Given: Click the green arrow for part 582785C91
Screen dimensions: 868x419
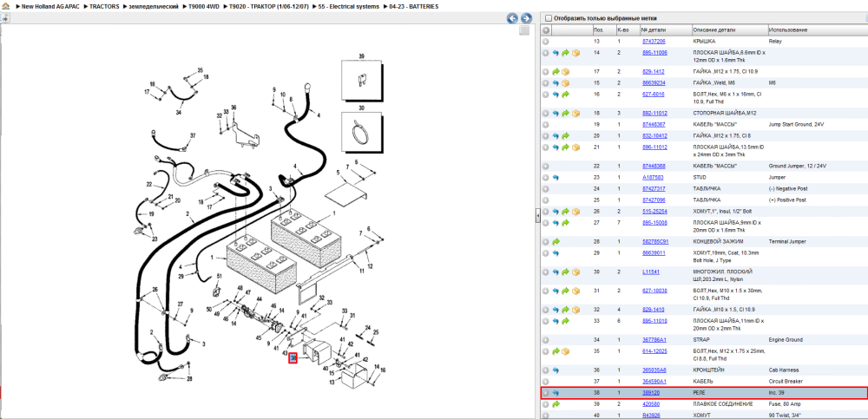Looking at the screenshot, I should point(556,242).
